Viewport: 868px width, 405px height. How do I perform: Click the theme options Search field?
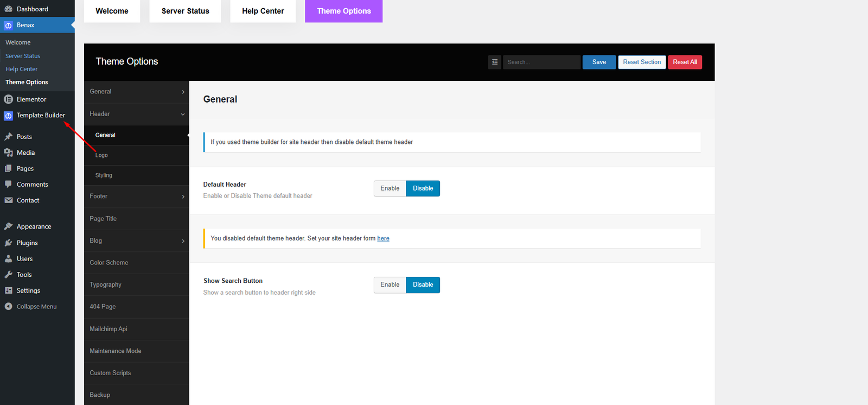(x=541, y=62)
